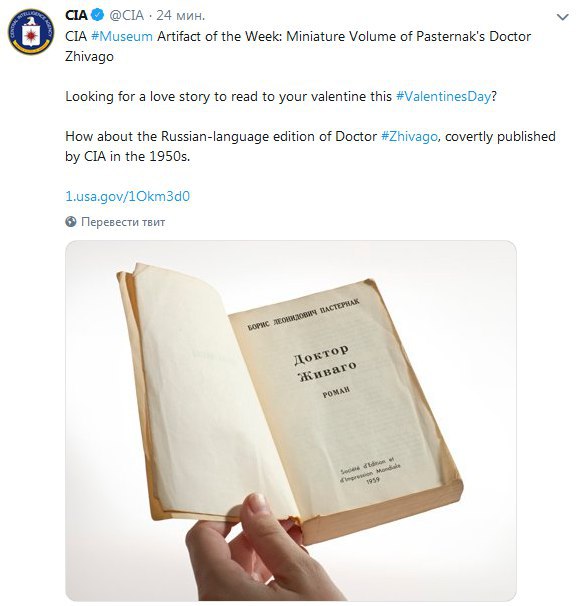Follow the 1.usa.gov/1Okm3d0 link
Viewport: 576px width, 606px height.
(128, 196)
